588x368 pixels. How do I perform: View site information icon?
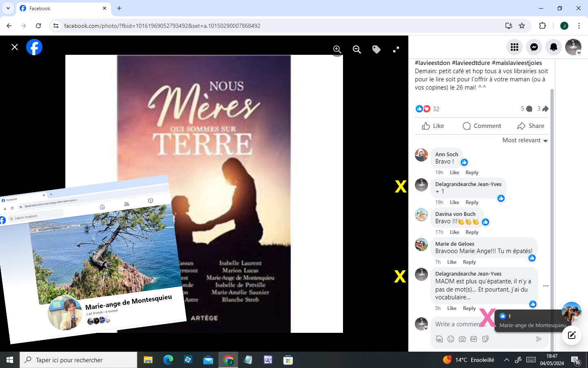[x=56, y=26]
